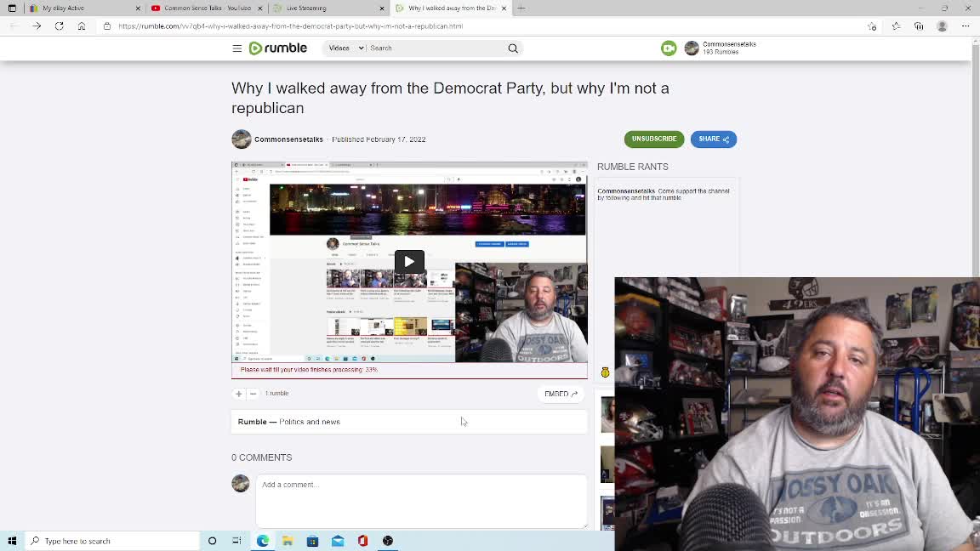980x551 pixels.
Task: Click the address bar URL
Action: point(291,26)
